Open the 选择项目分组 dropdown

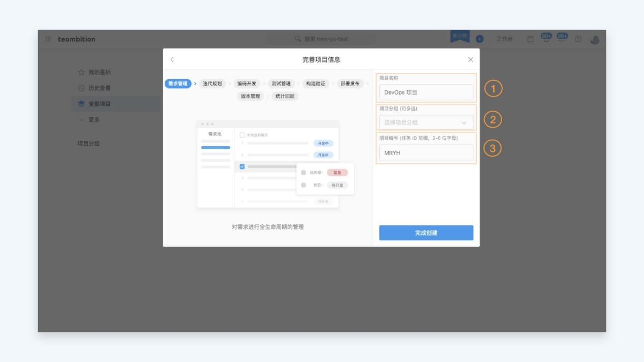click(426, 122)
